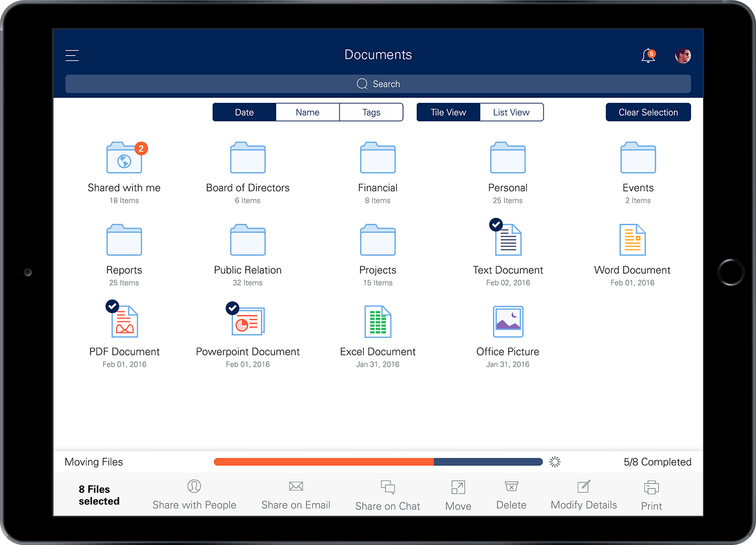The width and height of the screenshot is (756, 545).
Task: Click the Documents page title
Action: click(378, 54)
